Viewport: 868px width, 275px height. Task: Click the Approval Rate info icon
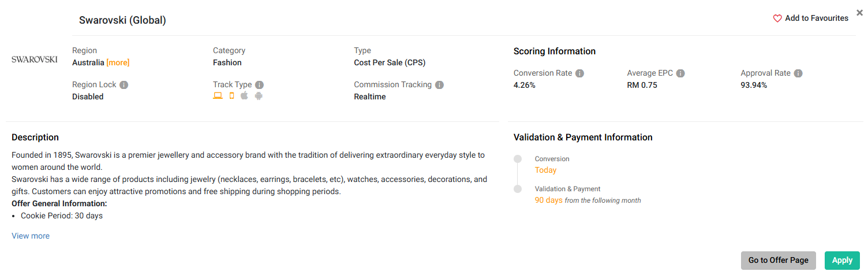[798, 73]
